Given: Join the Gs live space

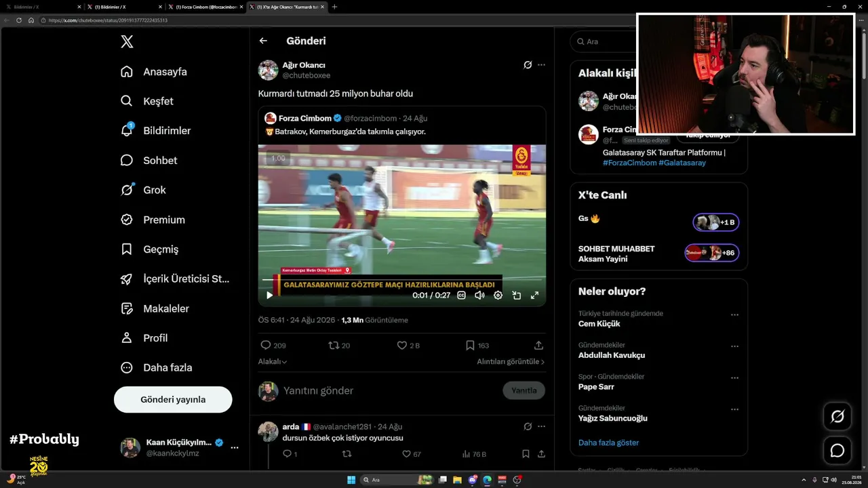Looking at the screenshot, I should 715,222.
